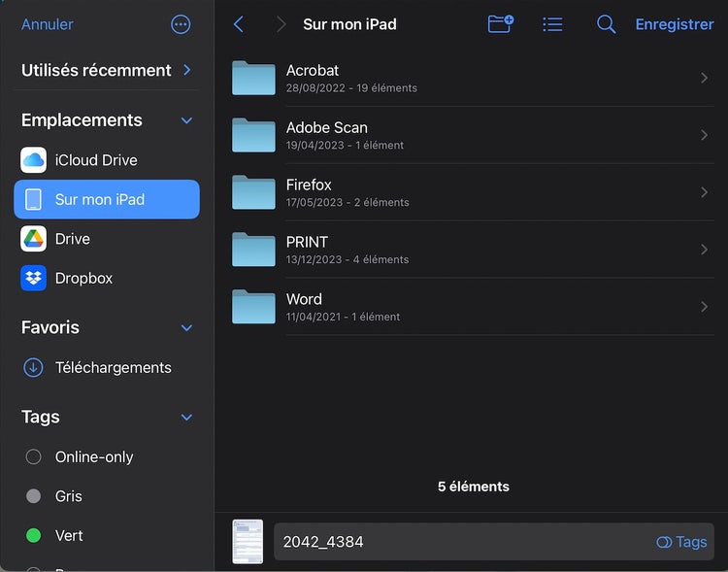Screen dimensions: 728x572
Task: Select Sur mon iPad location
Action: pyautogui.click(x=107, y=199)
